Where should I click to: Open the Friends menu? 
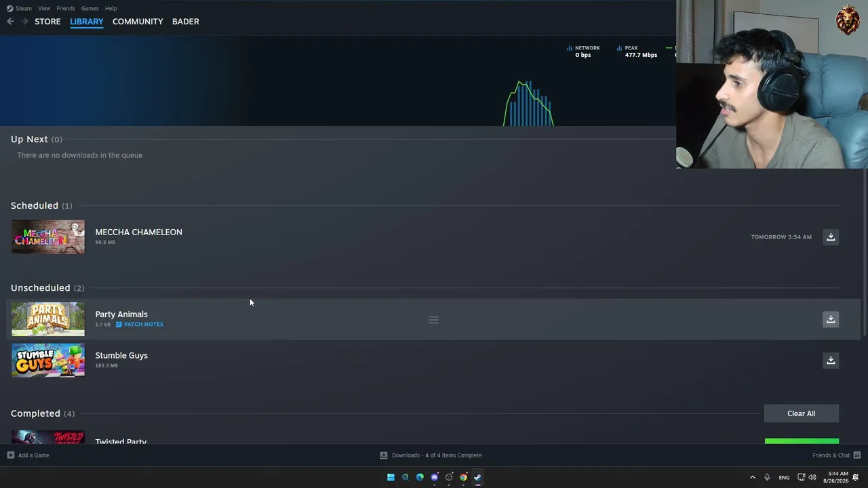[x=66, y=8]
